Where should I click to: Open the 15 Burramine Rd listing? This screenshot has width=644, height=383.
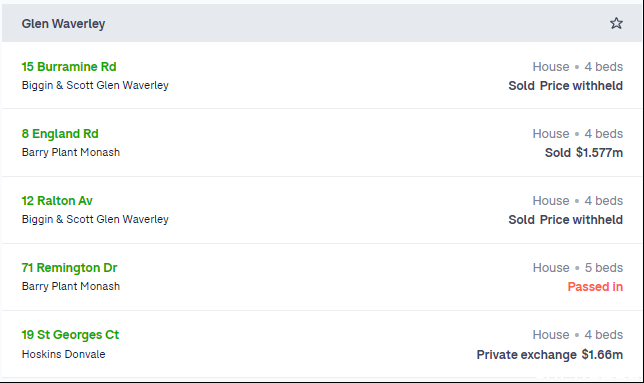pyautogui.click(x=69, y=67)
